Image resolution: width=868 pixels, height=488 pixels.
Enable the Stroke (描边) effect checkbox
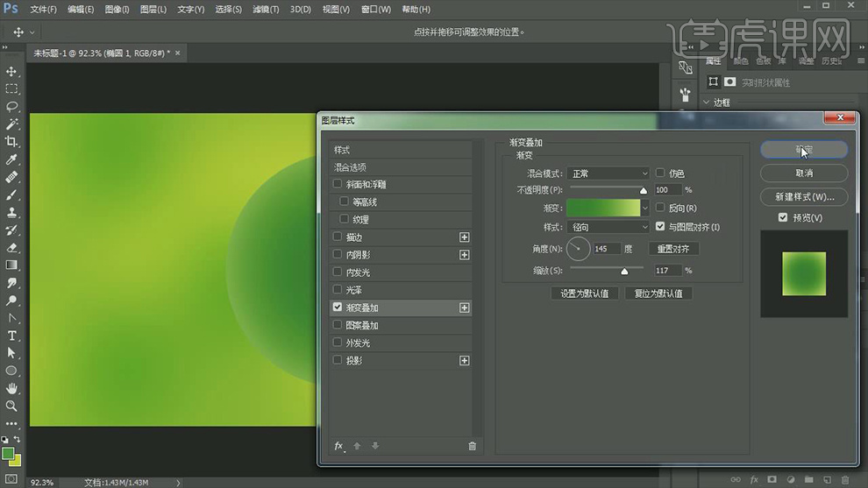338,237
